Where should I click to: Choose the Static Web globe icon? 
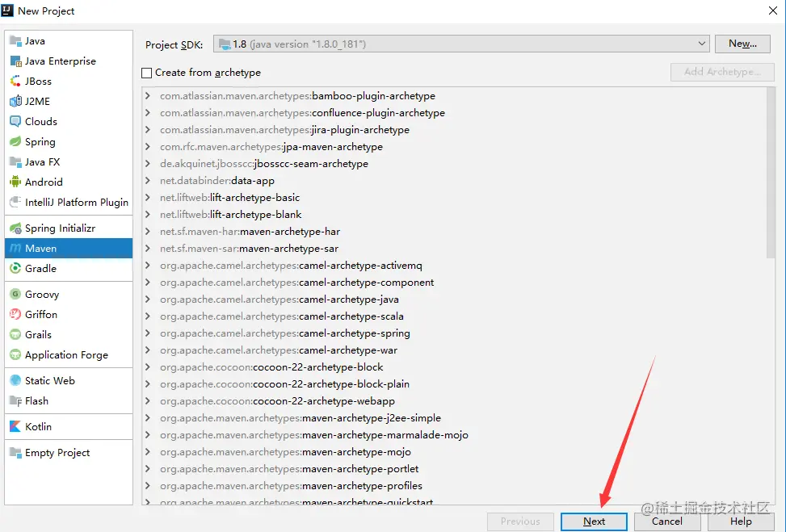pos(15,381)
